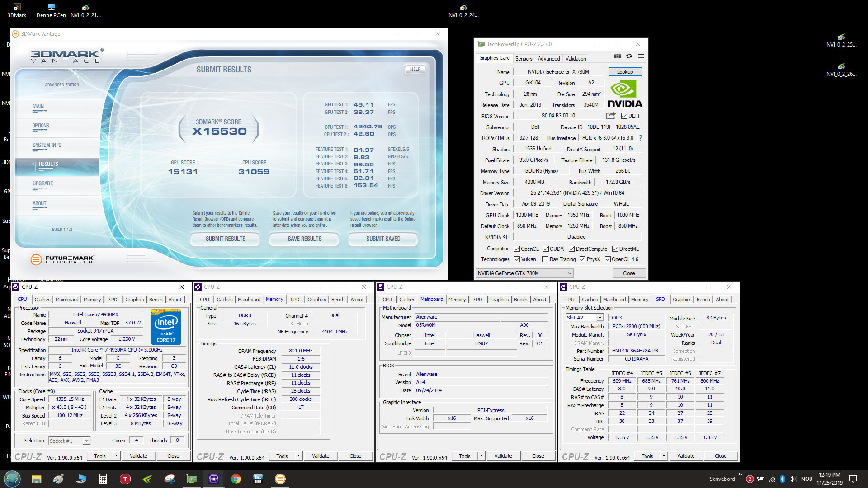This screenshot has width=868, height=488.
Task: Expand Tools arrow in CPU-Z SPD-tab window
Action: (664, 456)
